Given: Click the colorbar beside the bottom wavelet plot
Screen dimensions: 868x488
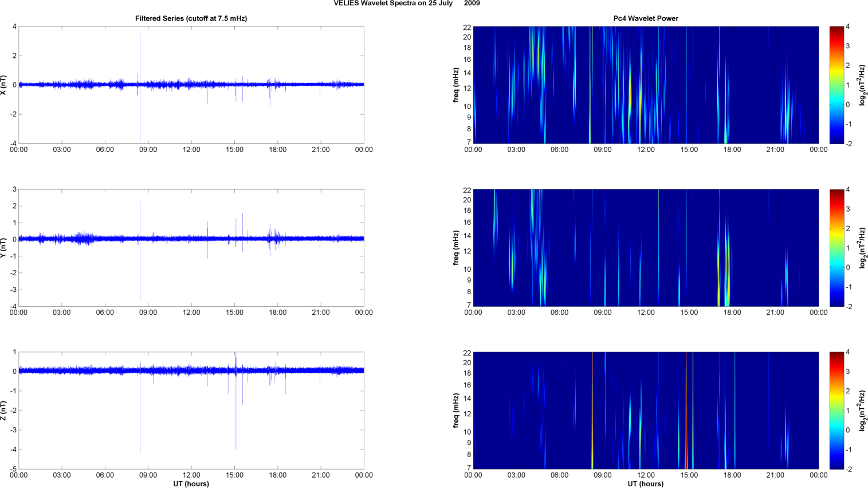Looking at the screenshot, I should [836, 411].
